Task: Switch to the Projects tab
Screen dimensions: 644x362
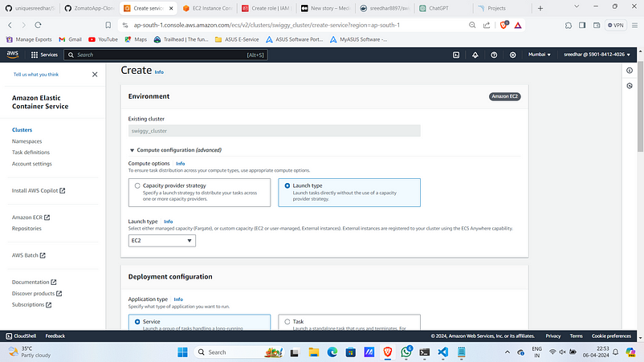Action: pyautogui.click(x=503, y=8)
